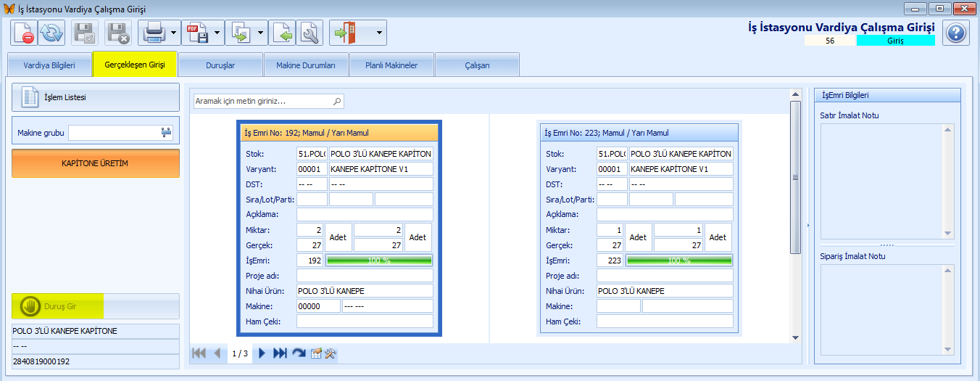This screenshot has width=980, height=381.
Task: Click the document wrench settings icon
Action: [310, 33]
